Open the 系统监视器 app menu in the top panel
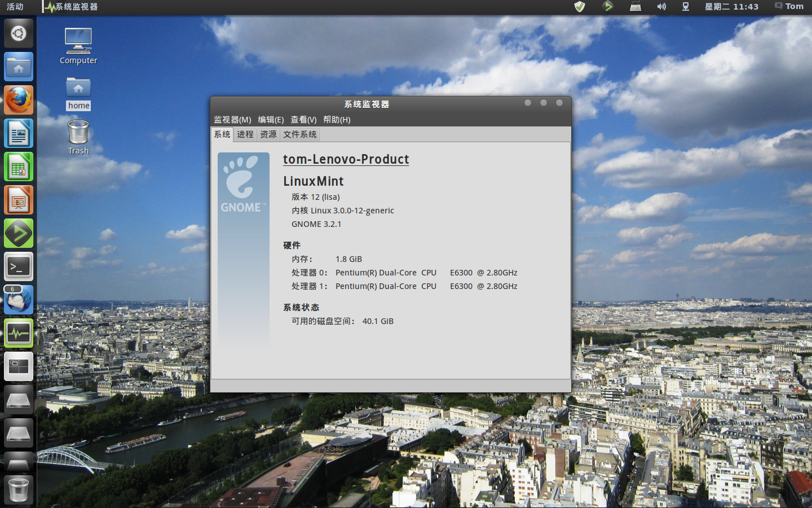This screenshot has height=508, width=812. pyautogui.click(x=72, y=7)
